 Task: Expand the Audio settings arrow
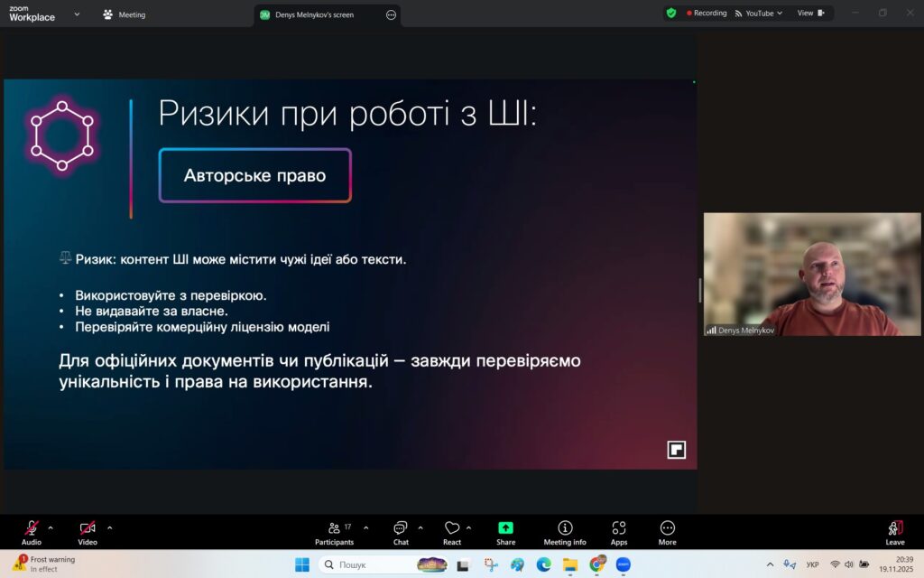(51, 527)
